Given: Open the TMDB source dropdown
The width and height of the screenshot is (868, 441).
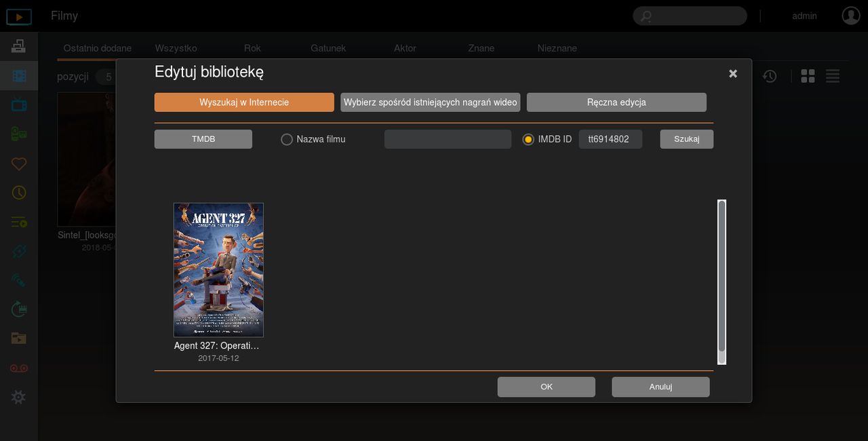Looking at the screenshot, I should click(x=203, y=139).
